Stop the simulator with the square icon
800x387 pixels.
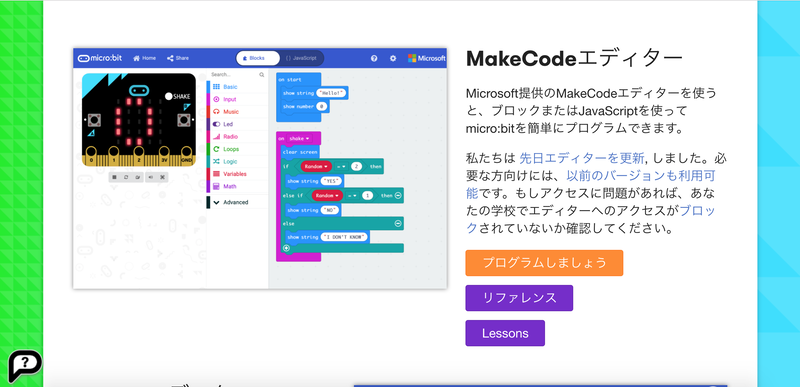tap(114, 177)
